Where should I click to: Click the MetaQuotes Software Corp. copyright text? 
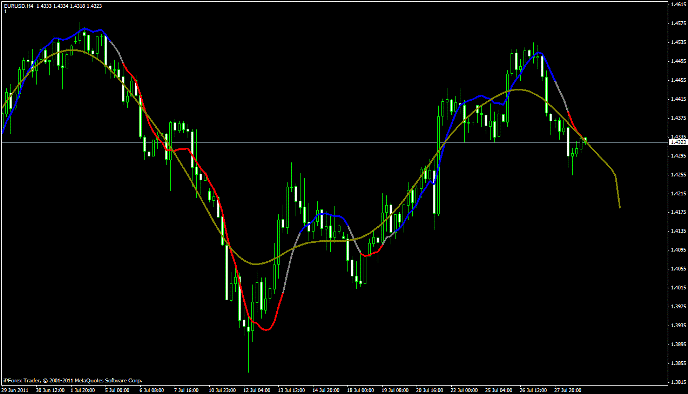pos(73,380)
